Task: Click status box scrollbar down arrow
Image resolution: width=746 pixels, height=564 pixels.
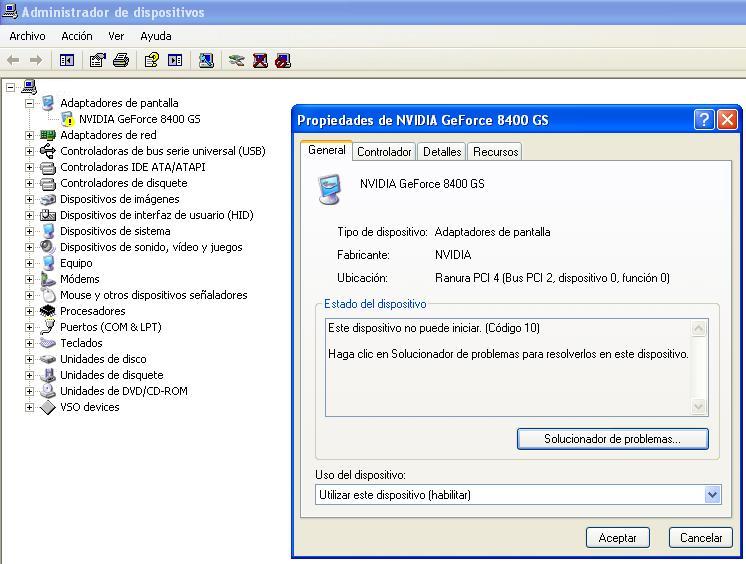Action: coord(698,406)
